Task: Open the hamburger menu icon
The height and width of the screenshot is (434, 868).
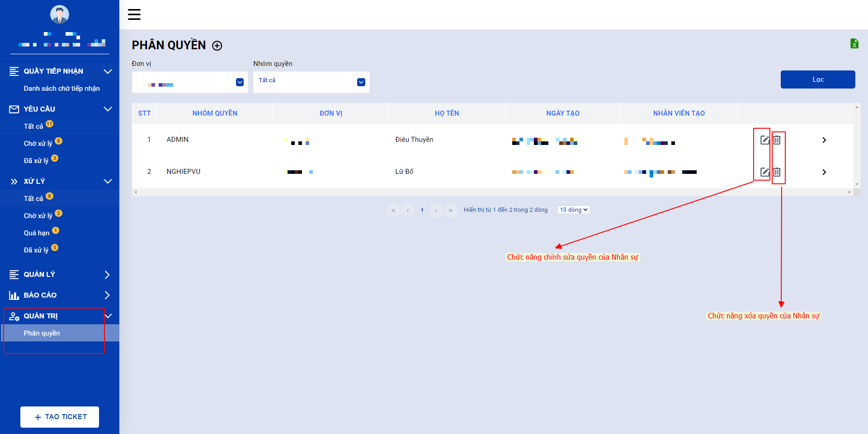Action: click(x=134, y=14)
